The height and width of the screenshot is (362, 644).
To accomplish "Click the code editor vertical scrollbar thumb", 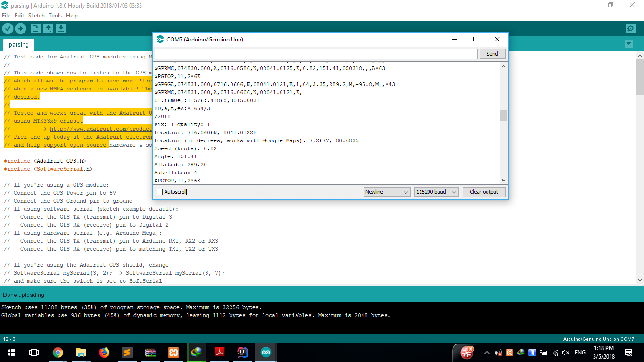I will click(640, 77).
